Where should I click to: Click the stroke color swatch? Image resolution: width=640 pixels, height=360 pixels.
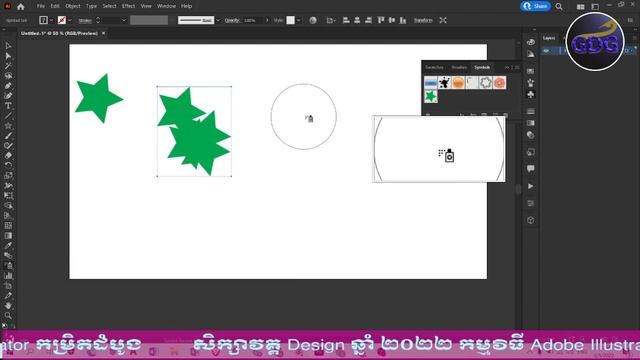[x=62, y=20]
